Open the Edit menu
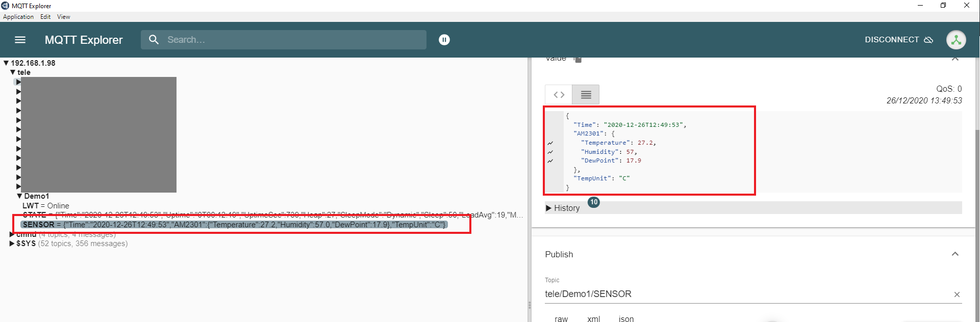The height and width of the screenshot is (322, 980). pos(45,17)
